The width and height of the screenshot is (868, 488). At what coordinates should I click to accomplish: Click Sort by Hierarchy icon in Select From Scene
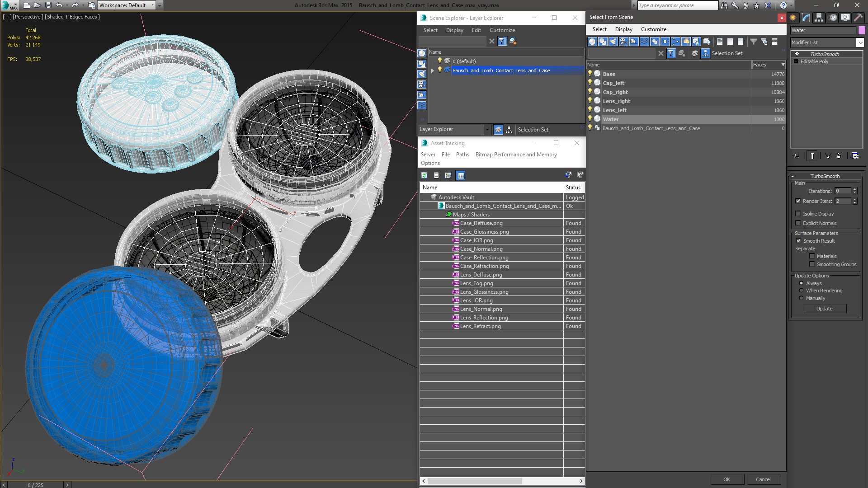coord(705,53)
